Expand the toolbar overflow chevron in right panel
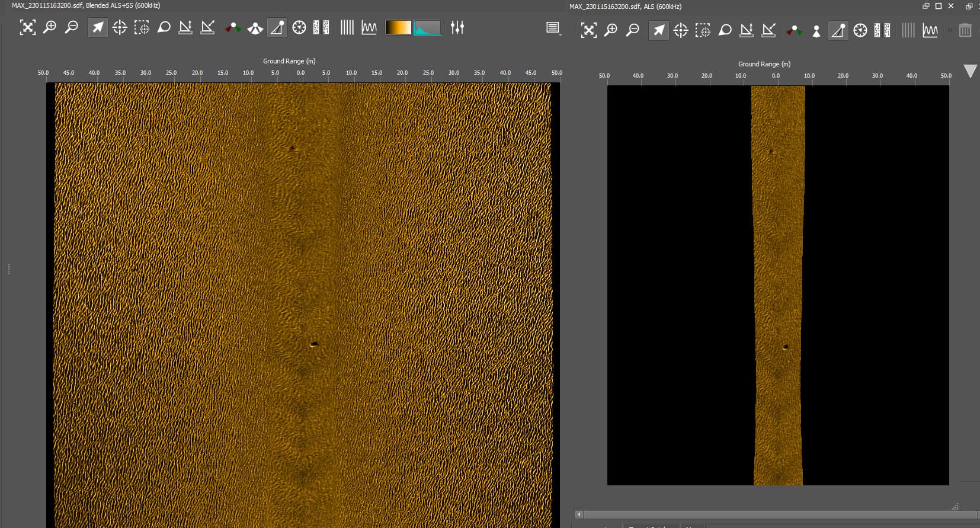 click(950, 30)
